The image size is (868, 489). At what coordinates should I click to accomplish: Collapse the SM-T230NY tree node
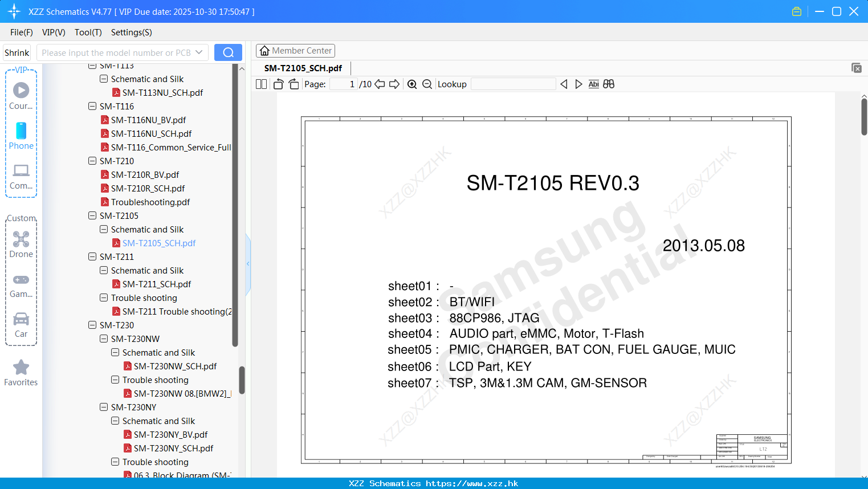point(104,407)
